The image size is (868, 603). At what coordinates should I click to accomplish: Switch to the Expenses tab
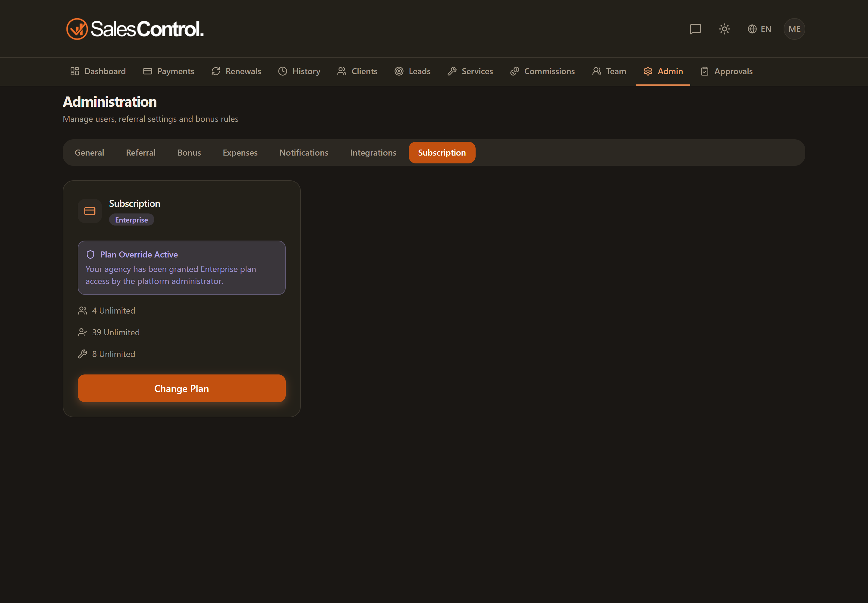tap(240, 153)
